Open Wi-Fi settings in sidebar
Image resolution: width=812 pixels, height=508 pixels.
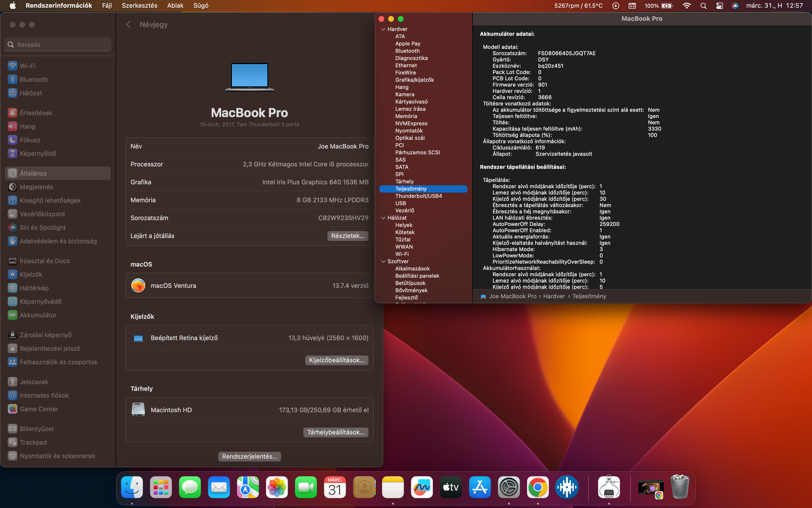58,66
